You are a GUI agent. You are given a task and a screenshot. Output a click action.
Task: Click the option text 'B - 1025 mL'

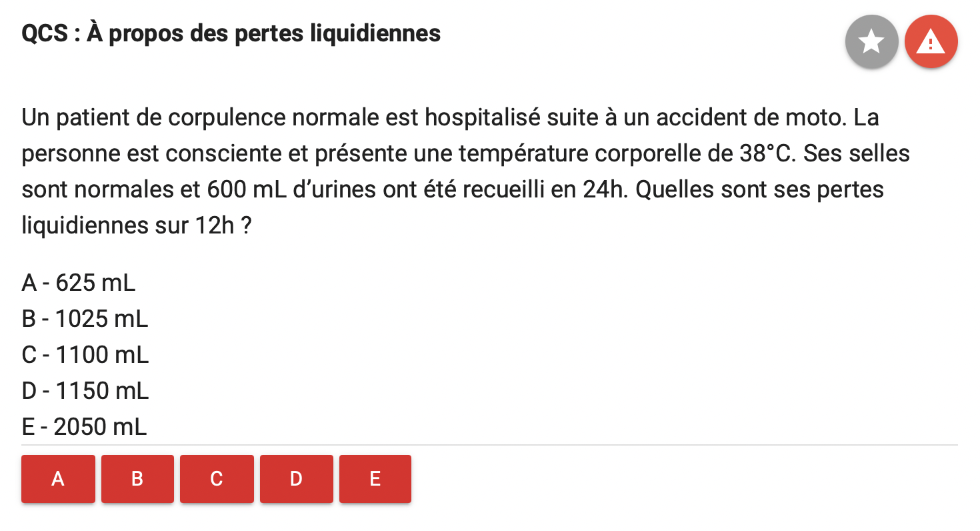click(85, 319)
